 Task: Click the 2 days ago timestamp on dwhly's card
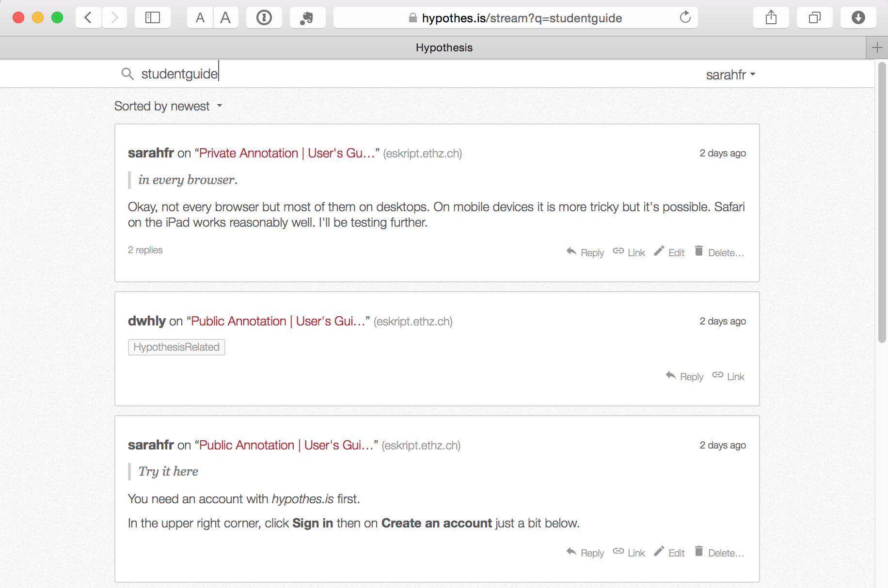tap(723, 321)
